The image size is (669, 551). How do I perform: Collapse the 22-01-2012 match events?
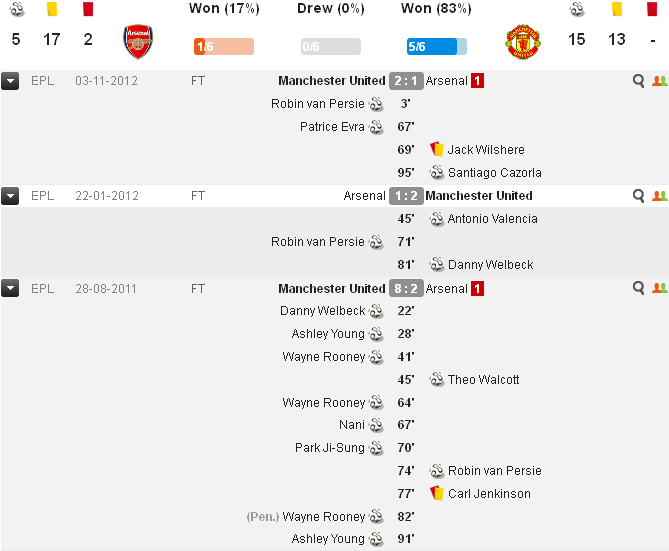(x=10, y=196)
